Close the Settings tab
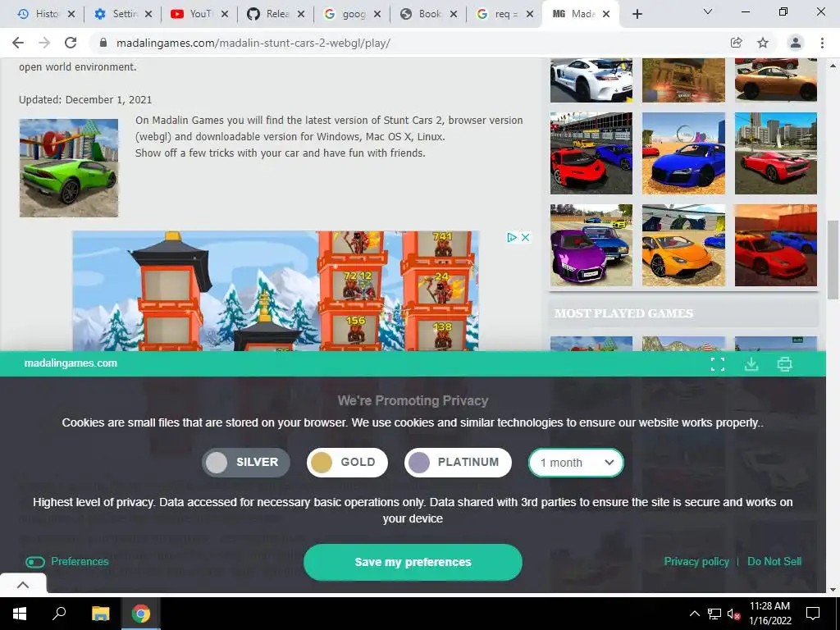This screenshot has height=630, width=840. tap(148, 14)
